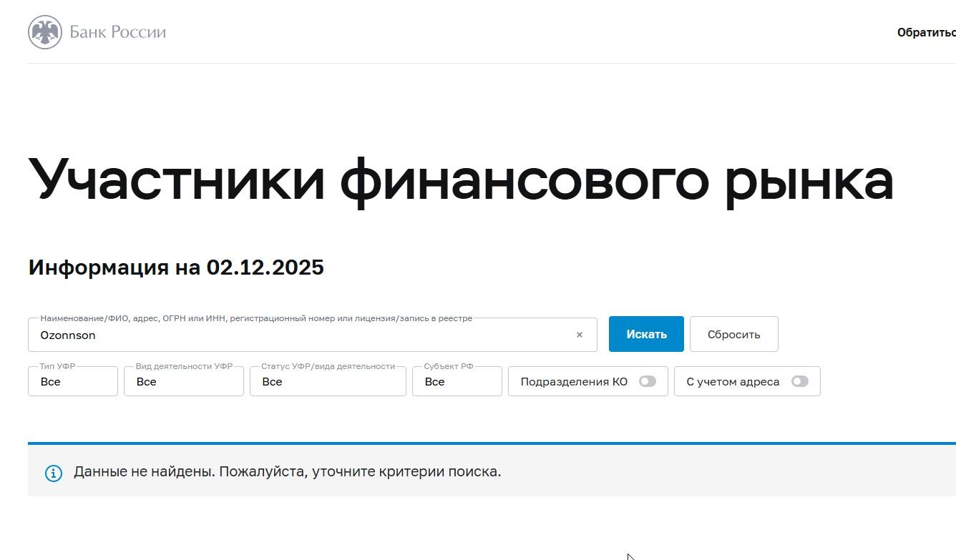Click the 'Информация на 02.12.2025' date text

(176, 267)
